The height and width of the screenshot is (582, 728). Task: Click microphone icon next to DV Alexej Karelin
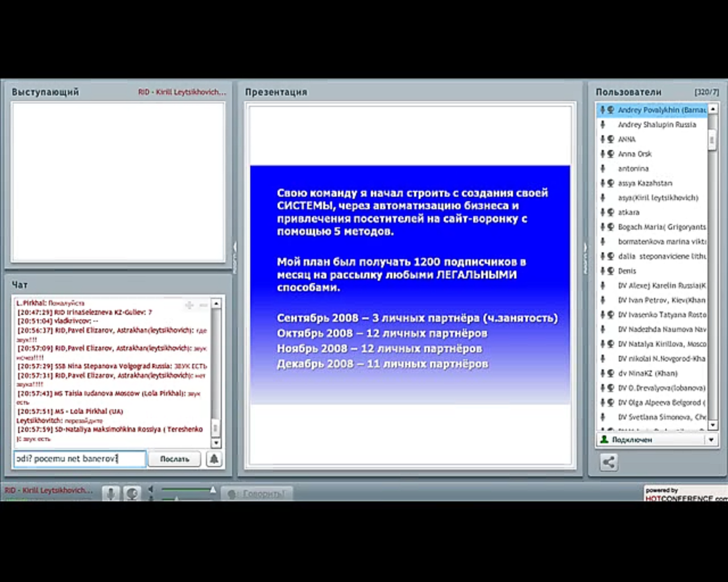602,285
